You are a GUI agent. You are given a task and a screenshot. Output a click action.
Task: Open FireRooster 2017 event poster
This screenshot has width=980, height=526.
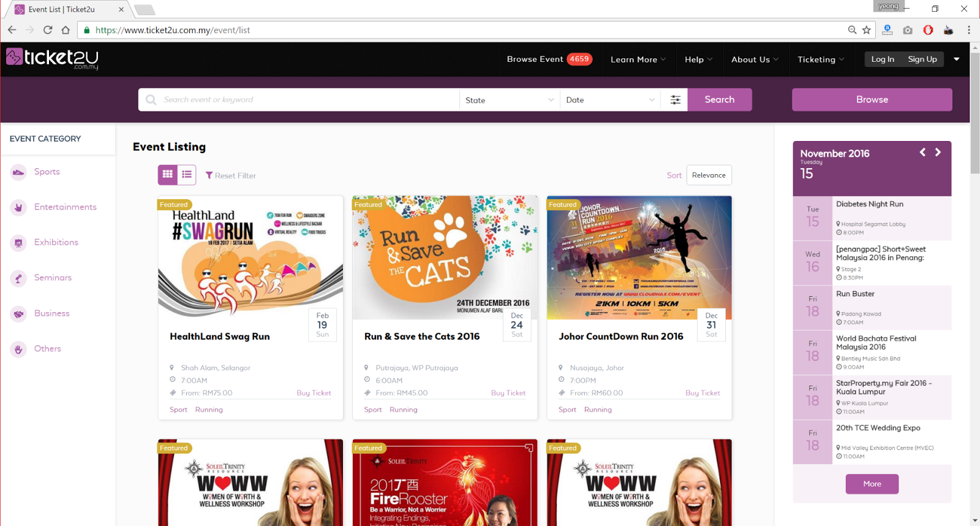point(445,482)
